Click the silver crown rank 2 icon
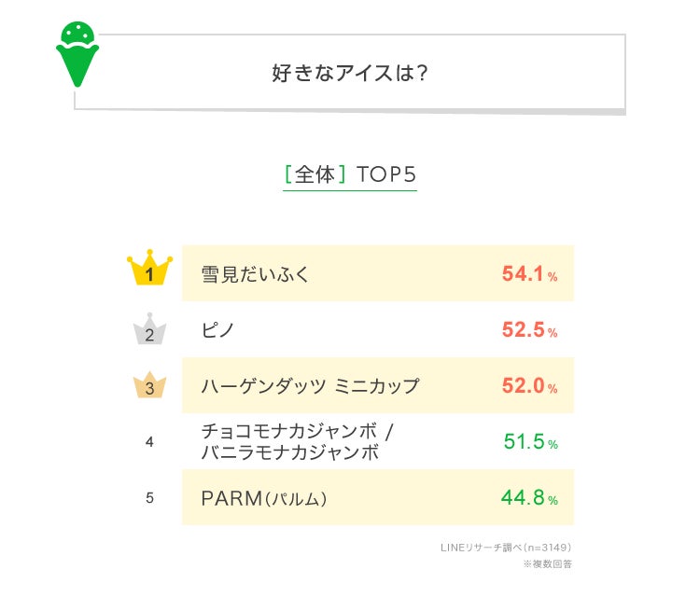700x597 pixels. 149,330
